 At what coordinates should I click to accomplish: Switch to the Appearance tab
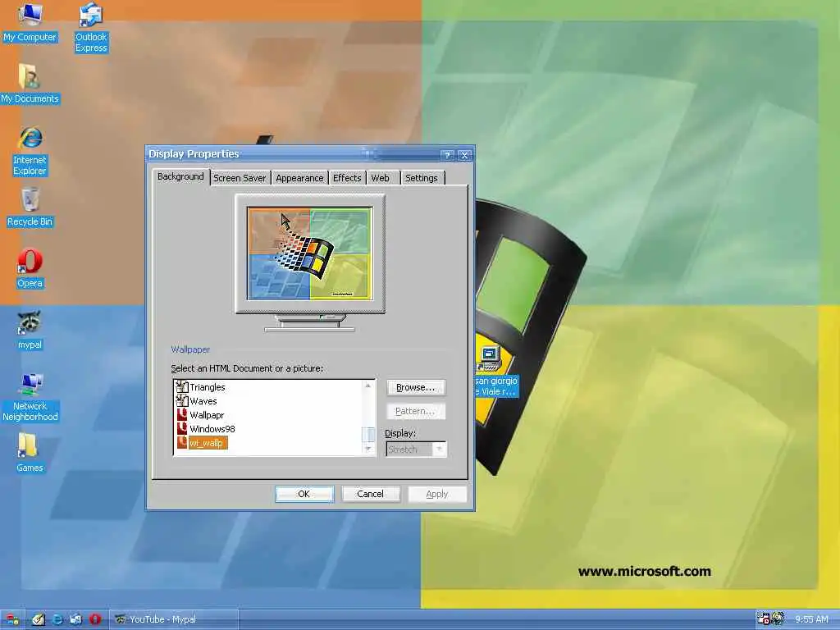pos(299,178)
